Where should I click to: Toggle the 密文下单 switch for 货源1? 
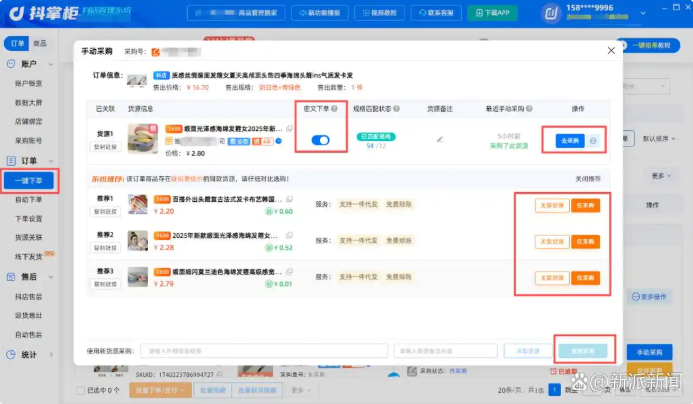(x=320, y=140)
